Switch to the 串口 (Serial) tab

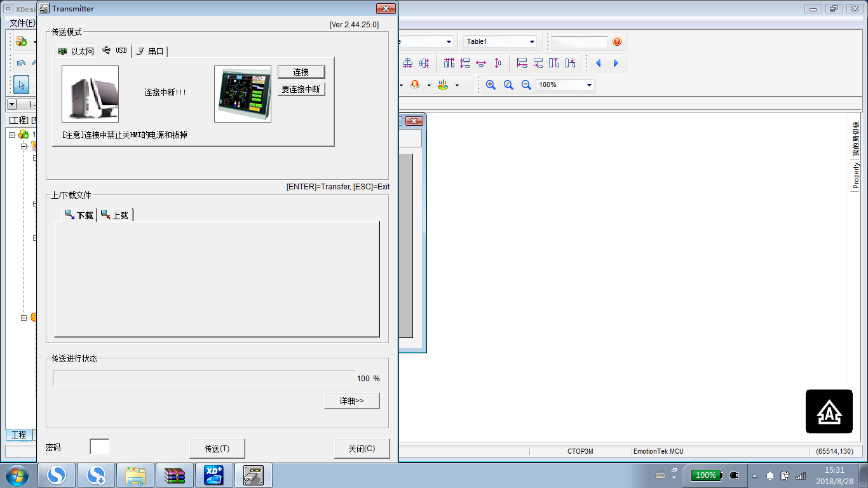(x=150, y=51)
